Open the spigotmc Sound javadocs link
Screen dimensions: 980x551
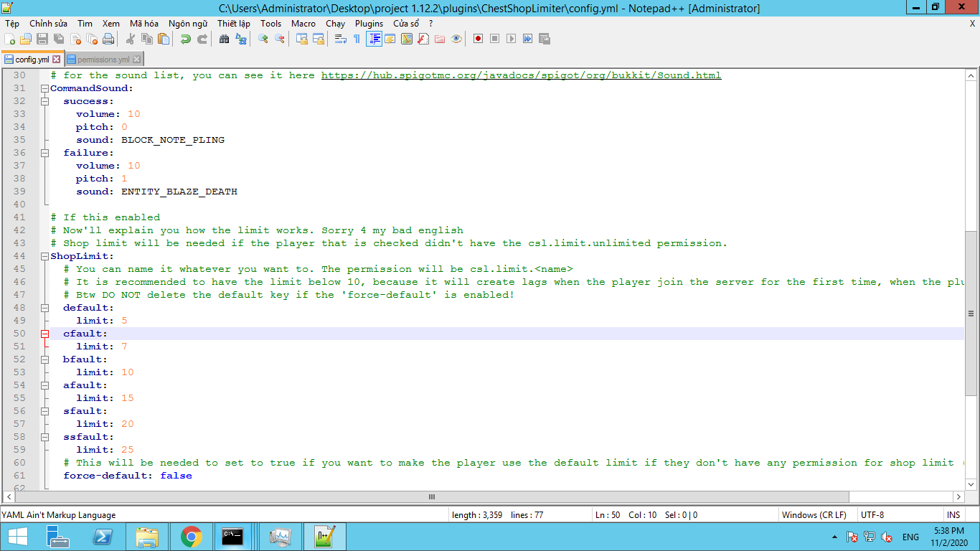click(x=521, y=75)
